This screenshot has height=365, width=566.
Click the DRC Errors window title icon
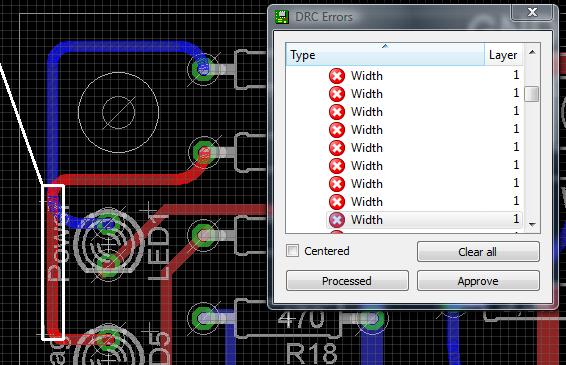click(x=282, y=17)
